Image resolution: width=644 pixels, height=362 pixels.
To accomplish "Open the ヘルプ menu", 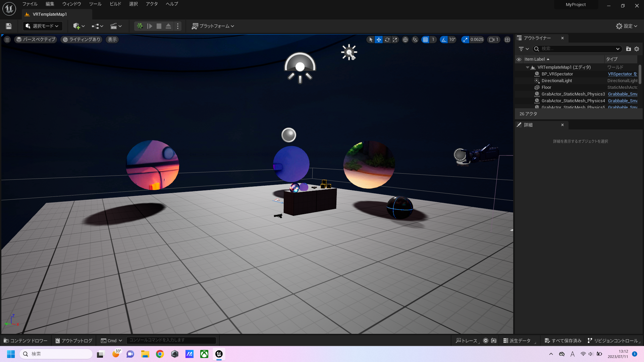I will point(172,4).
